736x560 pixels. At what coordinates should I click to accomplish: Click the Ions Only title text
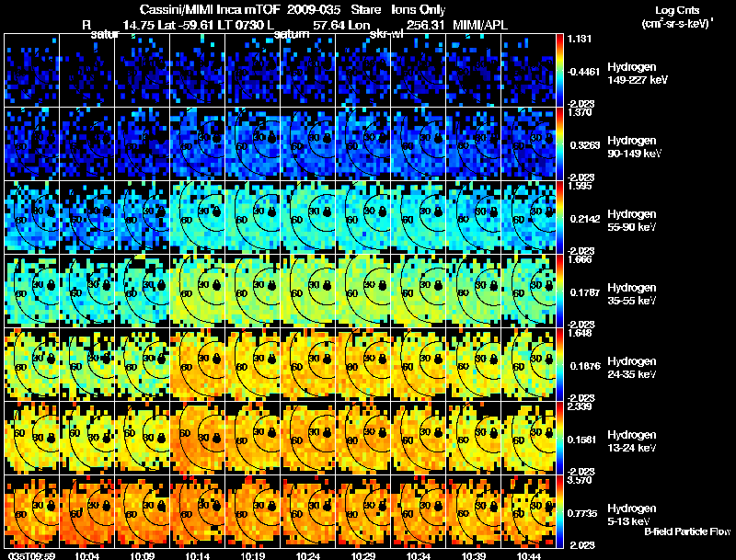418,9
